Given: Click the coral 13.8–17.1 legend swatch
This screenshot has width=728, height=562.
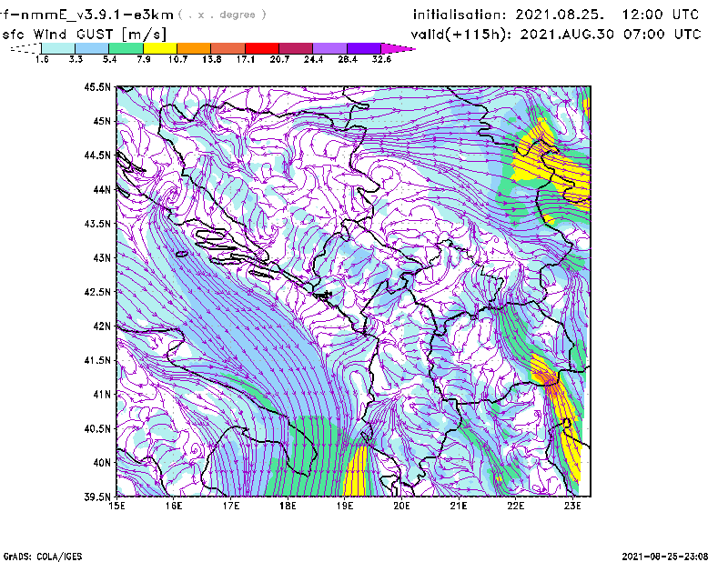Looking at the screenshot, I should (x=228, y=48).
